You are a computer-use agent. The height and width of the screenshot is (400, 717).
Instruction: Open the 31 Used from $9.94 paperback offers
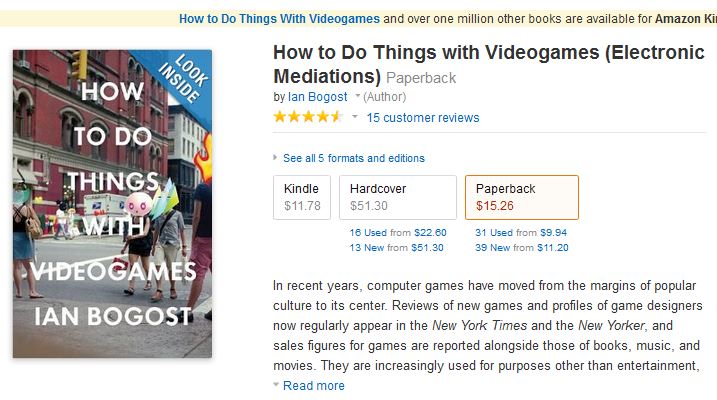click(521, 233)
